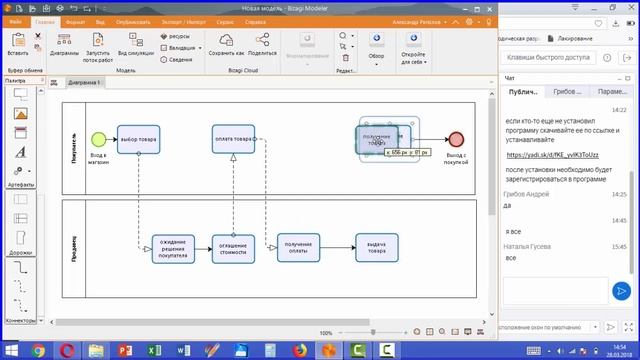Open the Обзор dropdown
Image resolution: width=640 pixels, height=360 pixels.
(x=376, y=64)
